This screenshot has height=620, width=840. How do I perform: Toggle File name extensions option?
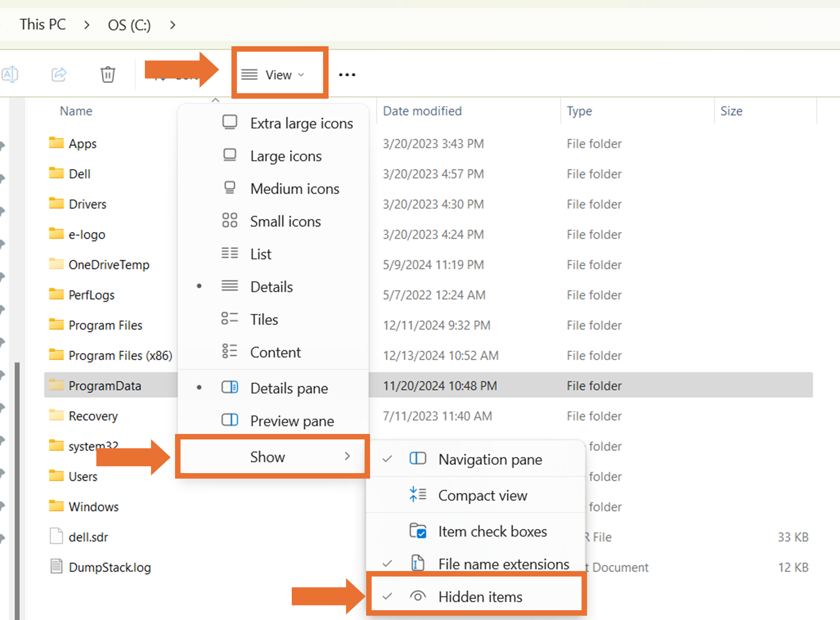(x=503, y=564)
